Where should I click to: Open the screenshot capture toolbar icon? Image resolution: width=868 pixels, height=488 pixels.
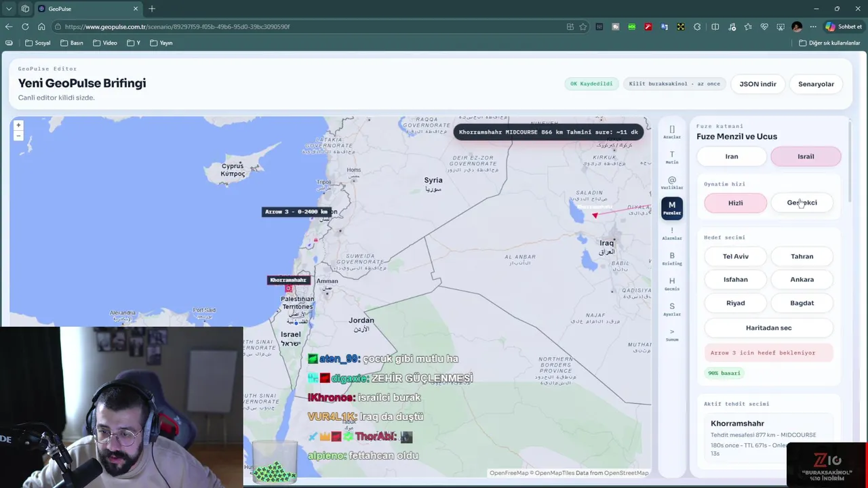coord(781,26)
